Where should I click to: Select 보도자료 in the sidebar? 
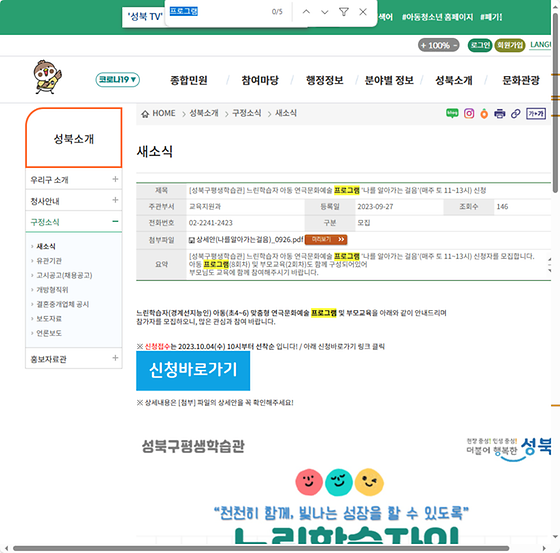coord(49,318)
